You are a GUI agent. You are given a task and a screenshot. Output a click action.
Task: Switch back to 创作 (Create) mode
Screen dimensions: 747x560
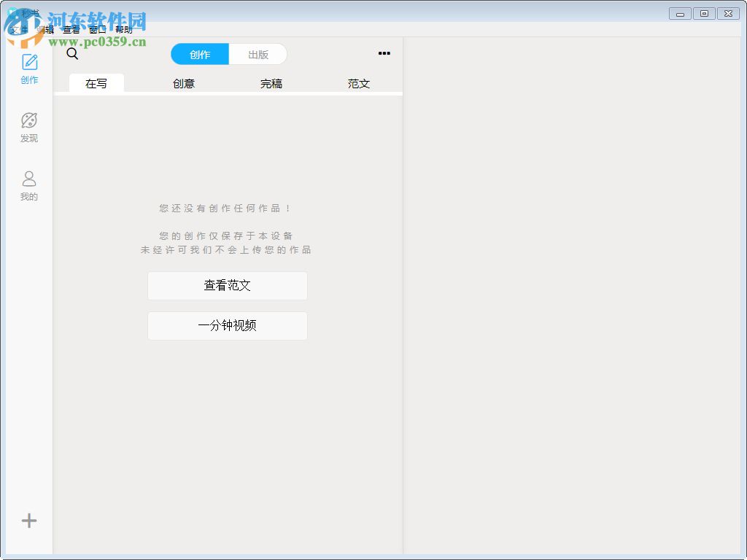(199, 54)
